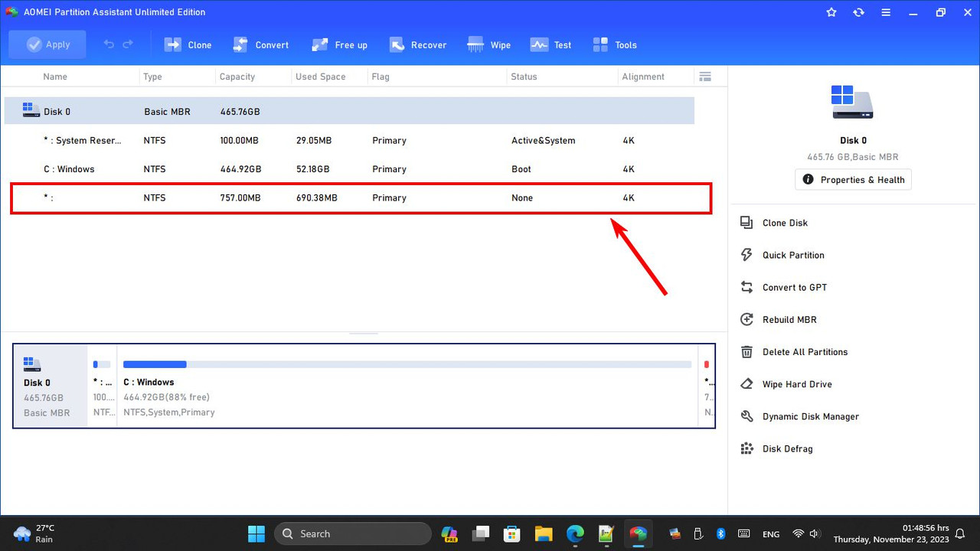Image resolution: width=980 pixels, height=551 pixels.
Task: Click the weather widget showing 27°C Rain
Action: tap(34, 533)
